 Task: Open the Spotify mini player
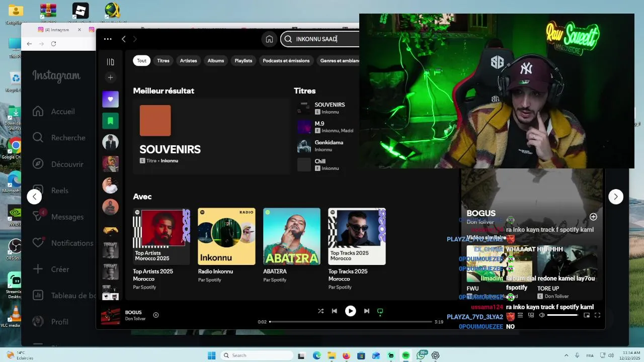pos(587,315)
